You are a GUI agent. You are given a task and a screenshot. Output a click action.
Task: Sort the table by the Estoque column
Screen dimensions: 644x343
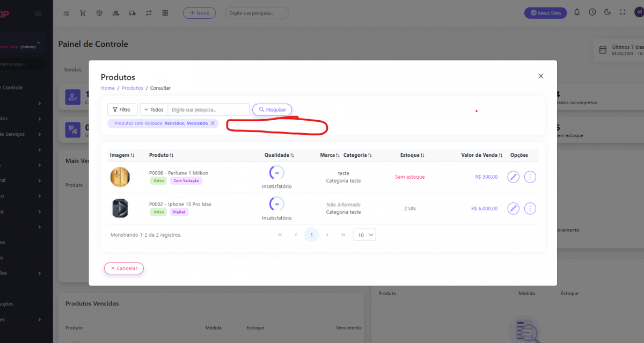pyautogui.click(x=412, y=155)
